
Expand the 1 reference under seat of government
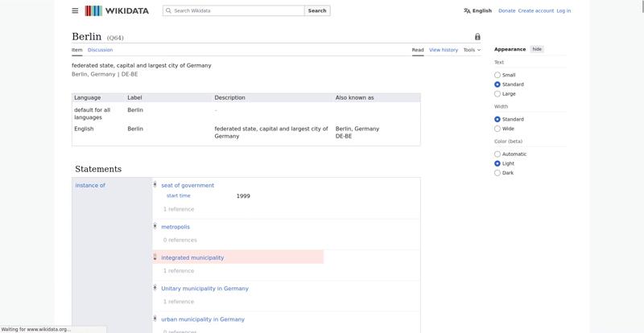point(178,209)
